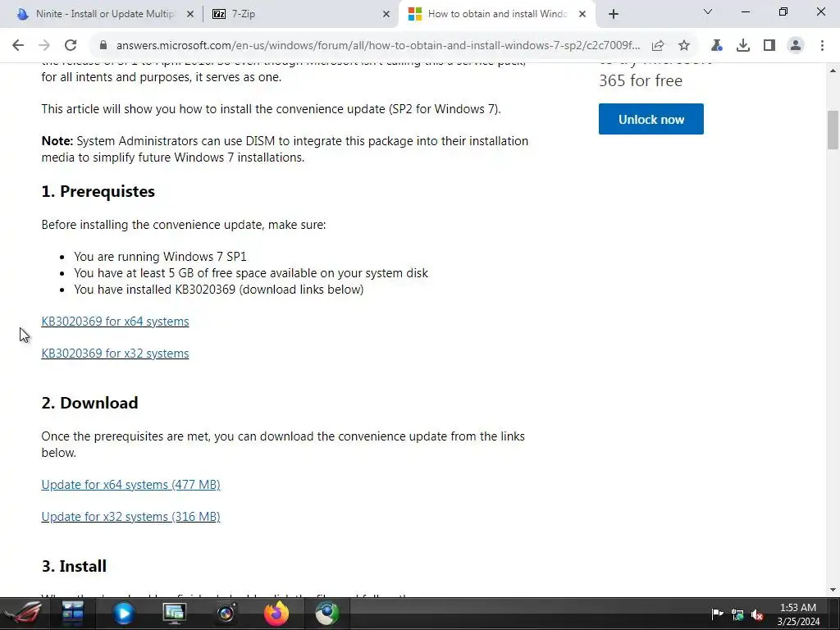Image resolution: width=840 pixels, height=630 pixels.
Task: Open the ROG Start menu button
Action: [22, 614]
